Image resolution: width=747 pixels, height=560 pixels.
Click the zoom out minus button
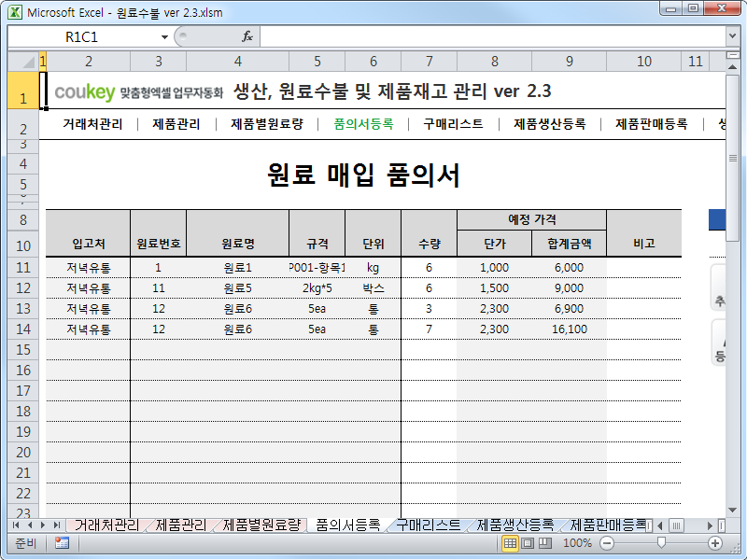(606, 543)
